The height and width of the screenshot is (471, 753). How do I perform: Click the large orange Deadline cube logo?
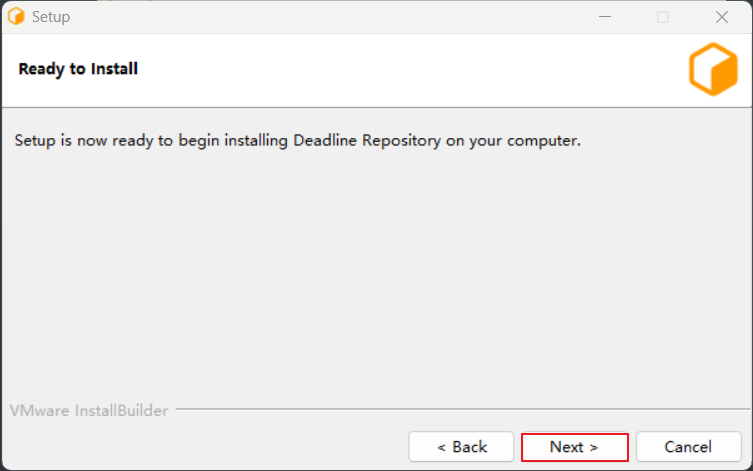(x=713, y=69)
